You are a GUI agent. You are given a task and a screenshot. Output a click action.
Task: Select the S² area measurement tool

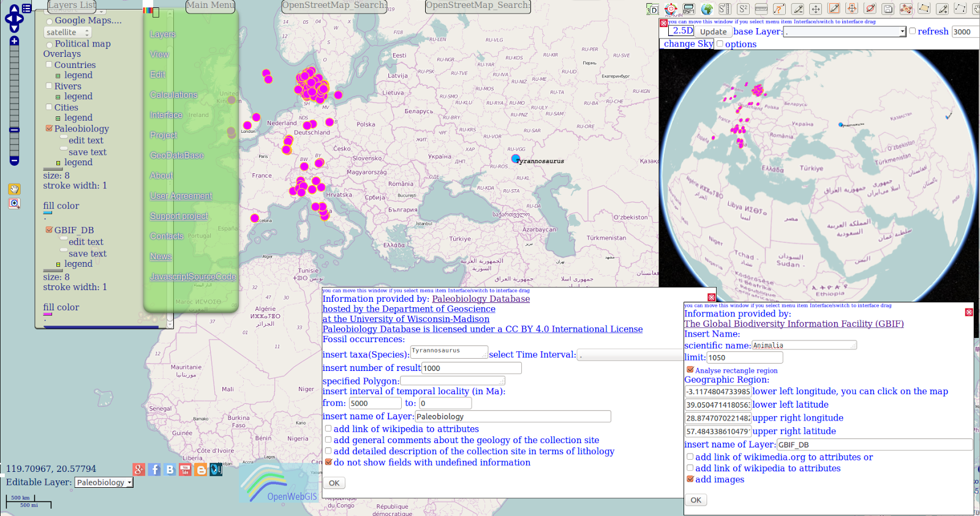pyautogui.click(x=743, y=9)
